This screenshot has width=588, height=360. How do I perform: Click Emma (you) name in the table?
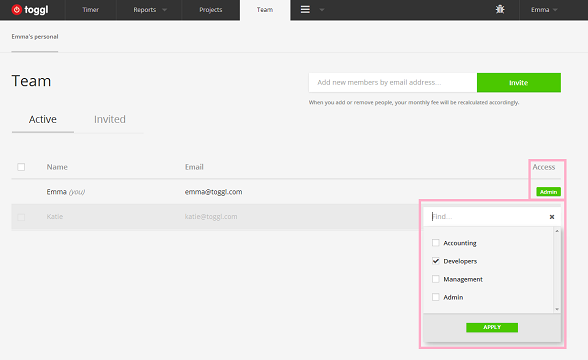[66, 192]
